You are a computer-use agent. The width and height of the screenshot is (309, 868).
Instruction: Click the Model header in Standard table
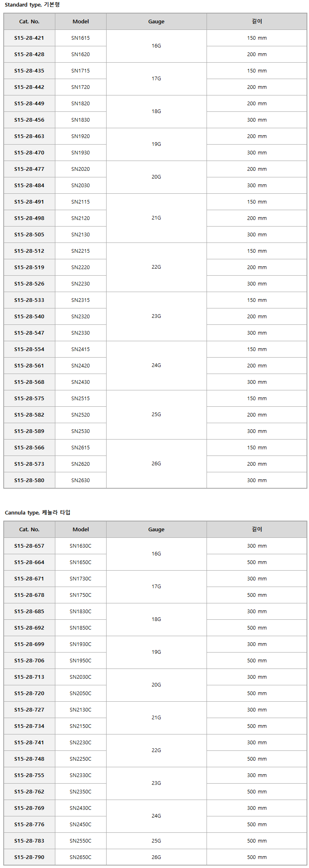tap(81, 22)
